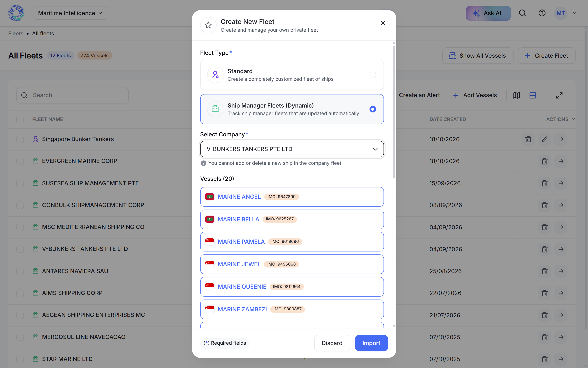Delete the Singapore Bunker Tankers fleet
588x368 pixels.
tap(528, 139)
